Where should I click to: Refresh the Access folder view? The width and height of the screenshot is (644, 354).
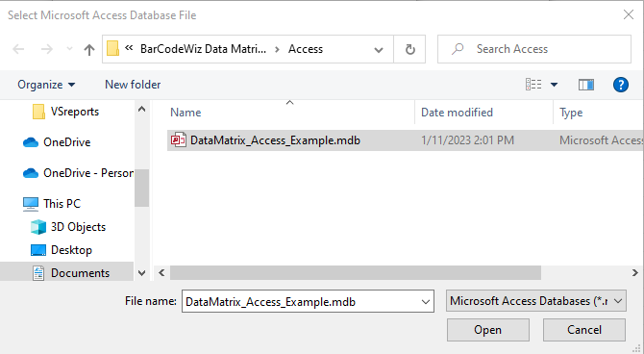409,49
